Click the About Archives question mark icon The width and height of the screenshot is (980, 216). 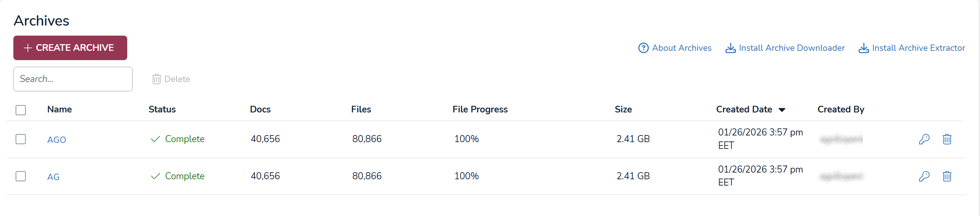click(x=643, y=48)
